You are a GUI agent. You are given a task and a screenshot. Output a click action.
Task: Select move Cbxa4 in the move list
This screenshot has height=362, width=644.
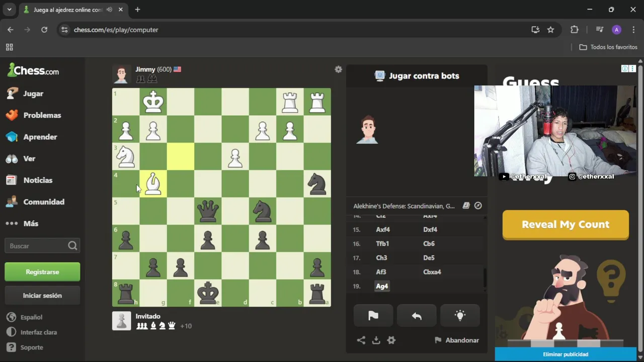432,272
